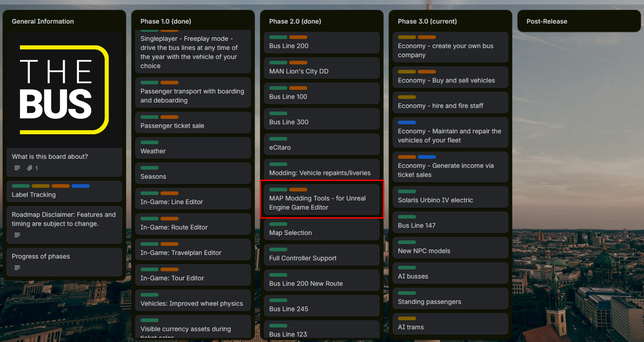Open Modding: Vehicle repaints/liveries card
The height and width of the screenshot is (342, 644).
click(x=322, y=170)
